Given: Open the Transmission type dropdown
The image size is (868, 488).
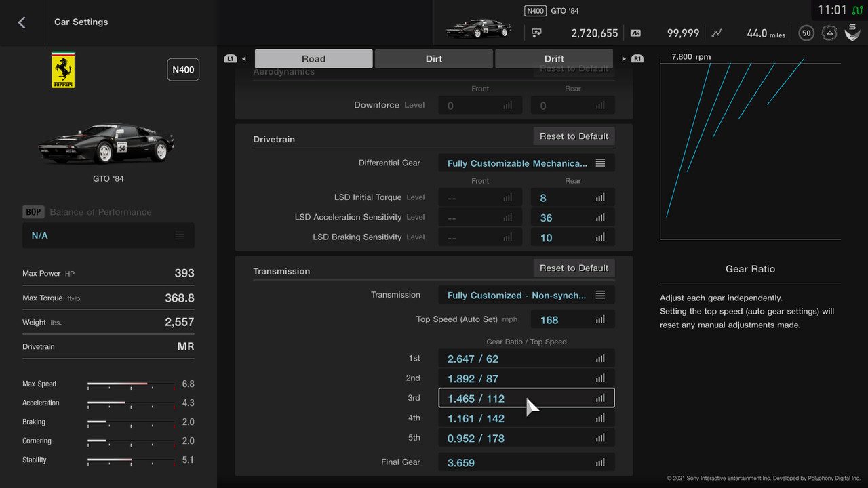Looking at the screenshot, I should (x=527, y=295).
